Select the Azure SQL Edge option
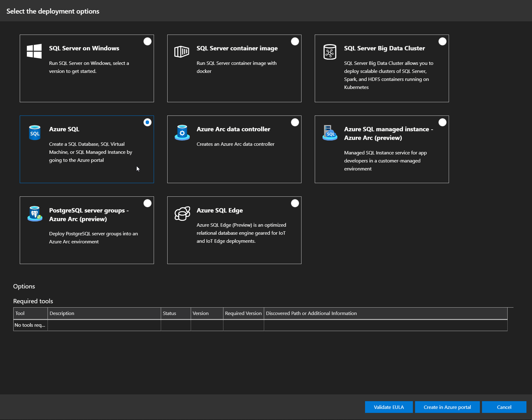 (x=295, y=203)
